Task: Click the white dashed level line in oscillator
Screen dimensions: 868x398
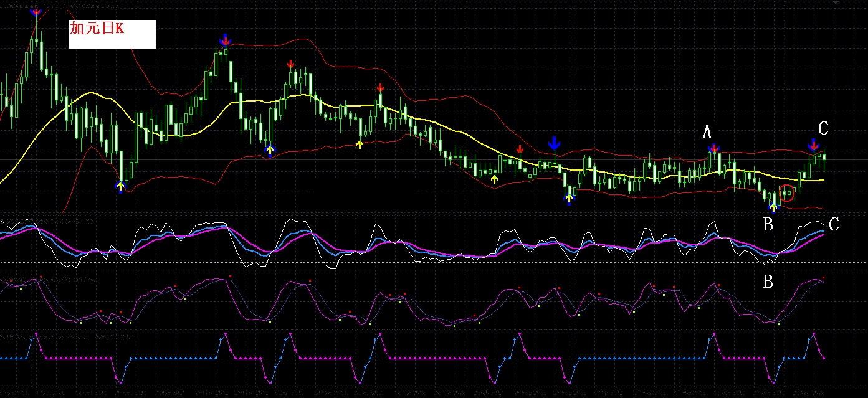Action: (434, 262)
